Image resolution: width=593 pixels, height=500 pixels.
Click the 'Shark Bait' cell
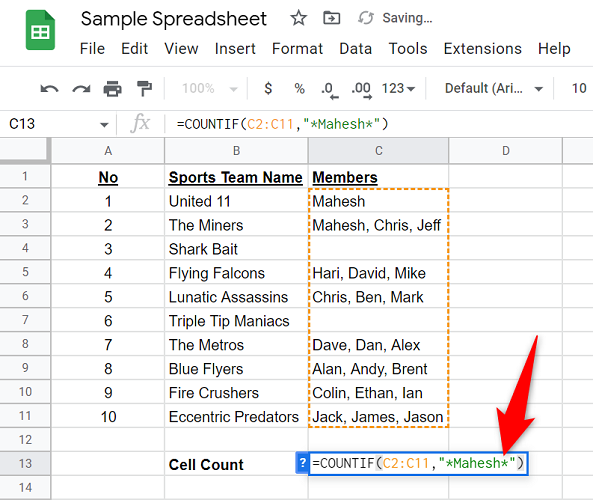236,248
